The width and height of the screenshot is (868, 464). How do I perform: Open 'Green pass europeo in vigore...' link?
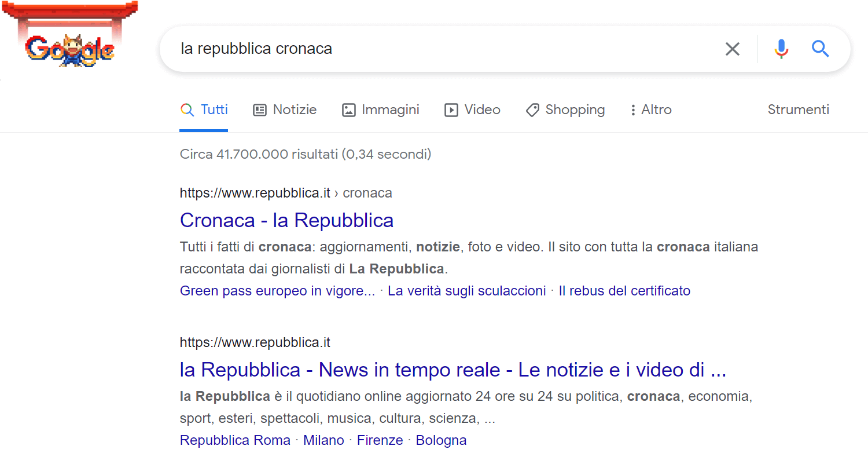[x=277, y=291]
